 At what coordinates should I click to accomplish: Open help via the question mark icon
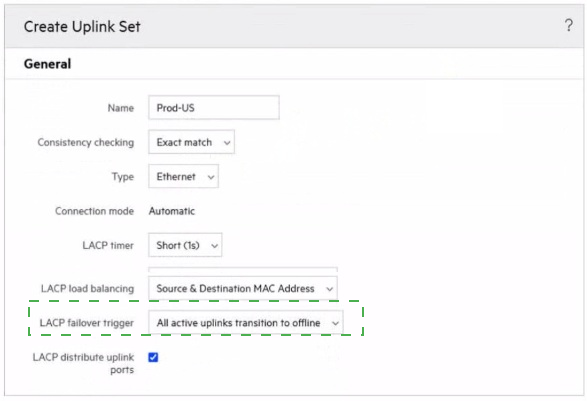click(568, 25)
